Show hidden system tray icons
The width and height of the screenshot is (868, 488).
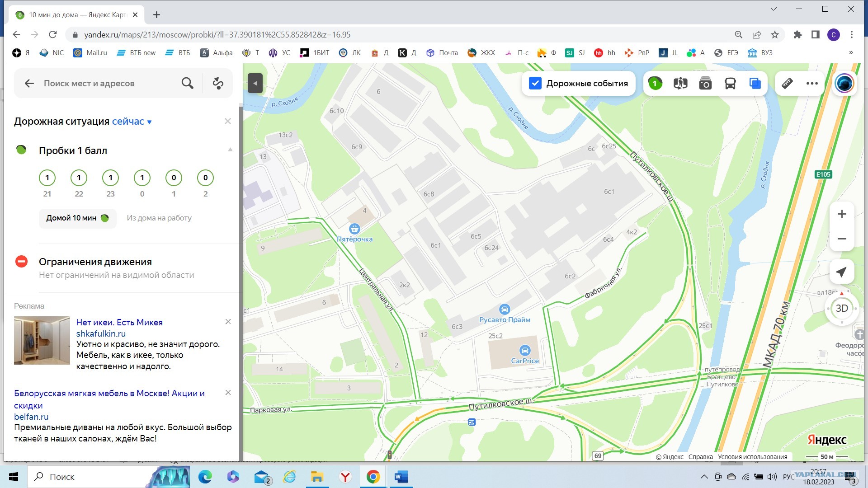pyautogui.click(x=704, y=477)
